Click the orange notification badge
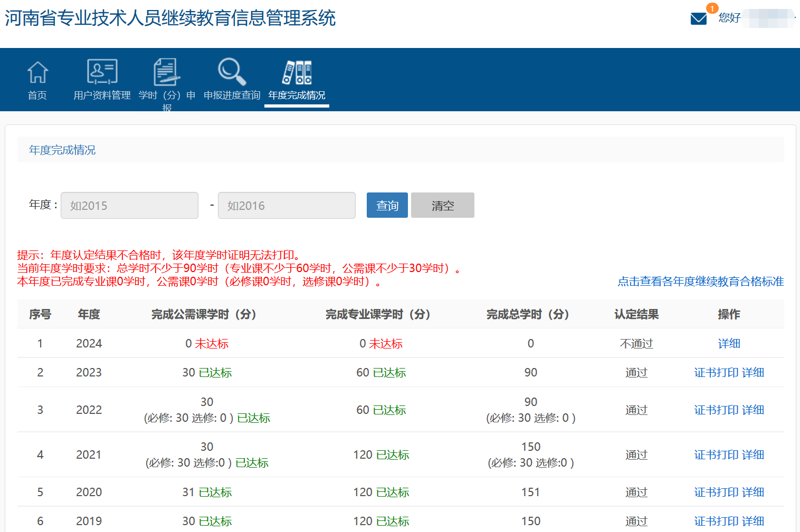Viewport: 800px width, 532px height. (x=712, y=8)
